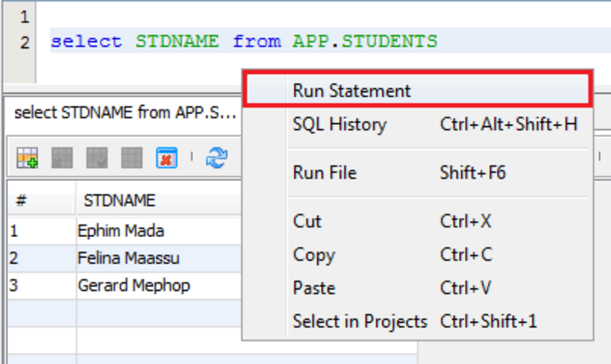The height and width of the screenshot is (364, 611).
Task: Click the Truncate Table red X icon
Action: 166,158
